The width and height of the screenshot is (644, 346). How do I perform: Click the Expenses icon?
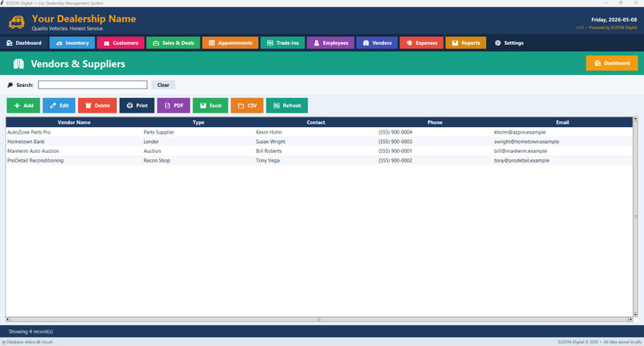(x=409, y=43)
